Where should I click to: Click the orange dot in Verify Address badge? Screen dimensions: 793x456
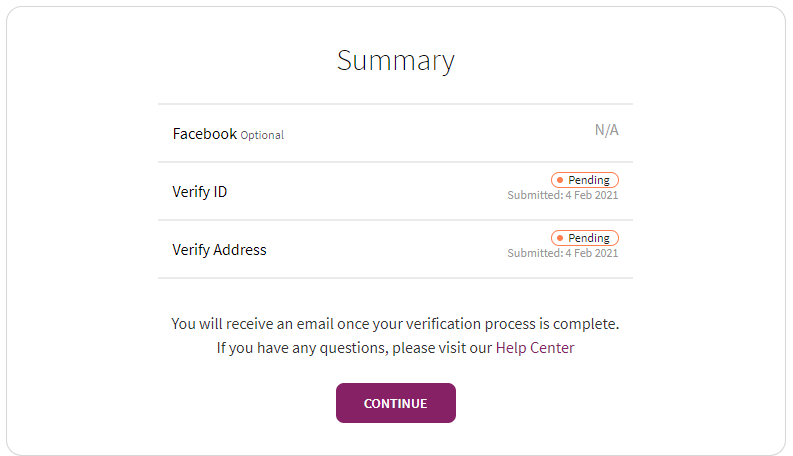pos(560,238)
